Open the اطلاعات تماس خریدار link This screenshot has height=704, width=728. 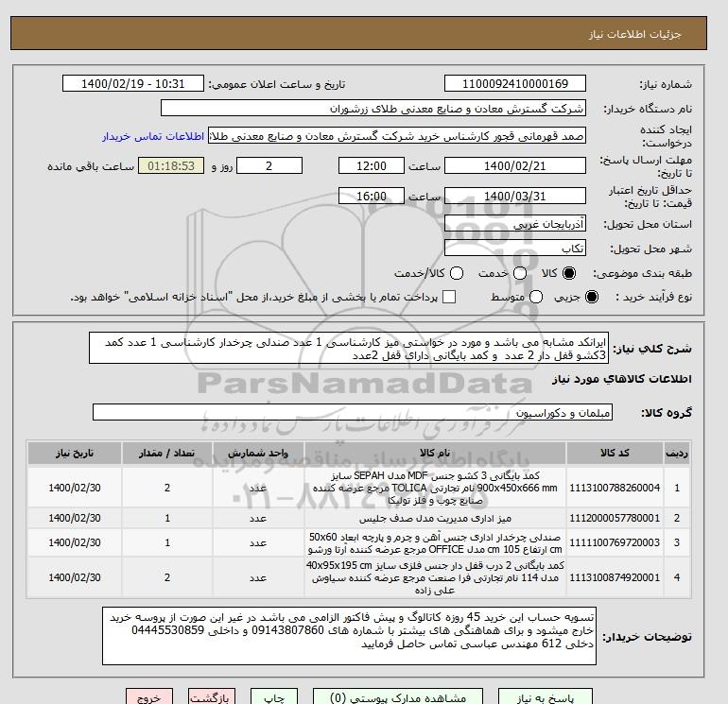153,136
